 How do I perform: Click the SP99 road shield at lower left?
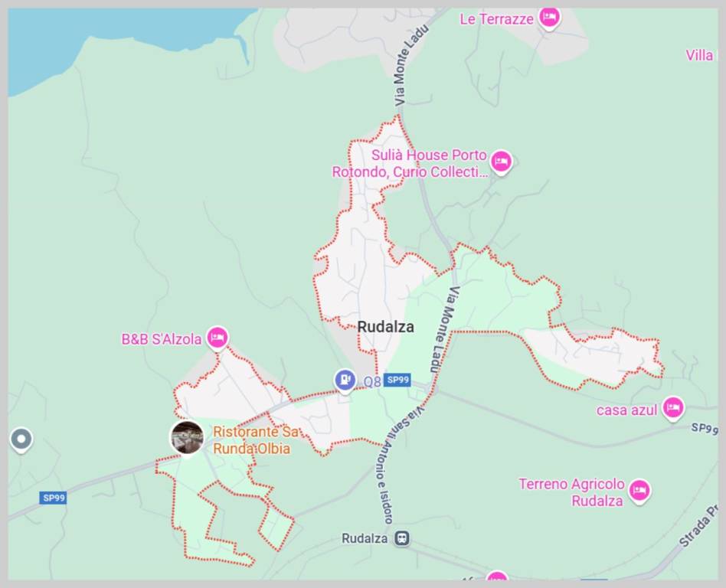pyautogui.click(x=53, y=498)
